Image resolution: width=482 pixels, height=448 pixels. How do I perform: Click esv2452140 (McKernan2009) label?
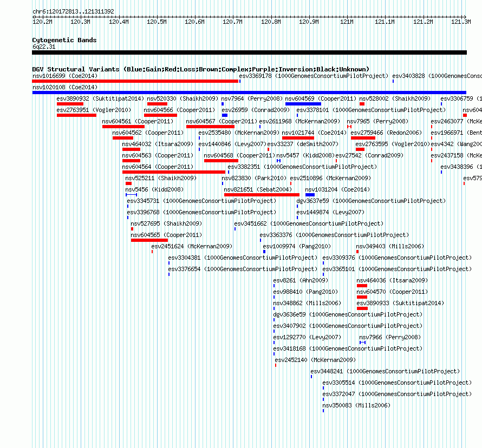coord(315,360)
